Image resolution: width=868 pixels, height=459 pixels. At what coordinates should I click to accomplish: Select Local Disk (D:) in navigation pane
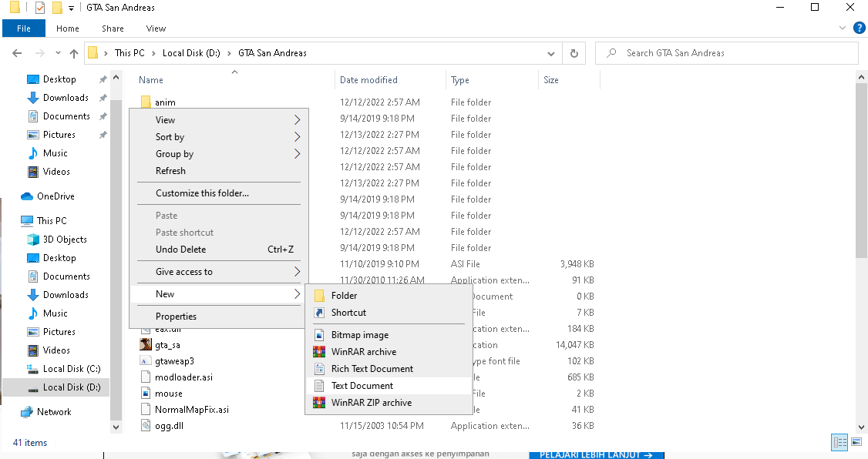(x=72, y=387)
